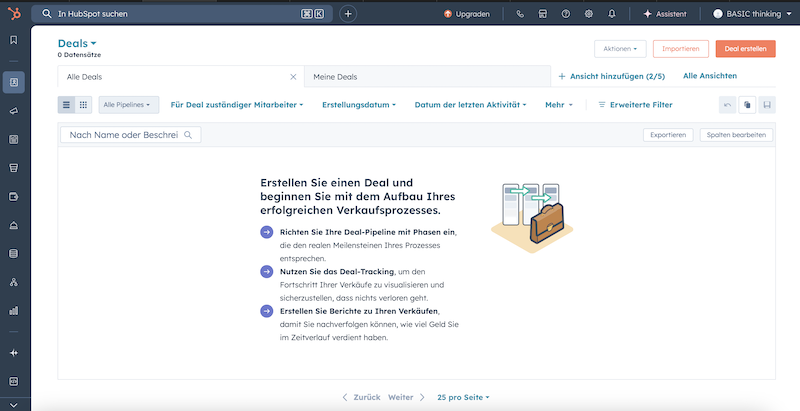
Task: Click arrow beside Nutzen Sie das Deal-Tracking
Action: [266, 272]
